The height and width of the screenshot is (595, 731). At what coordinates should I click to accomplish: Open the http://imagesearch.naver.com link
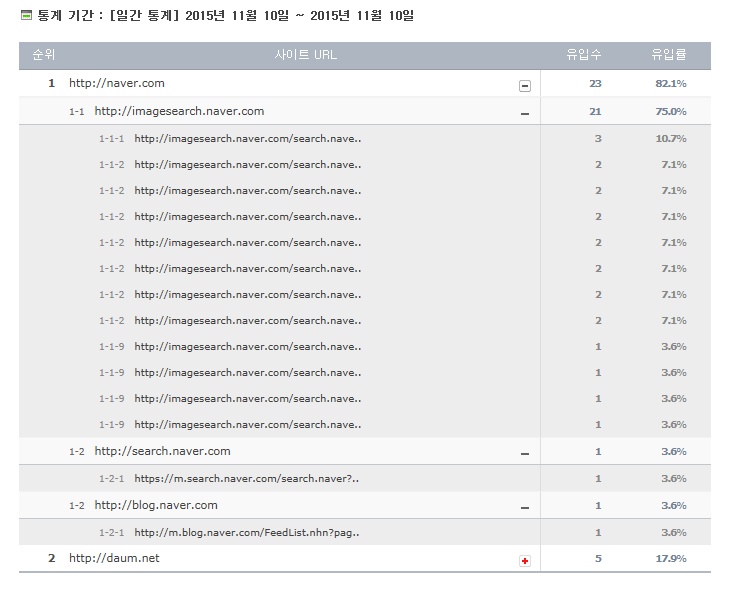pos(179,111)
